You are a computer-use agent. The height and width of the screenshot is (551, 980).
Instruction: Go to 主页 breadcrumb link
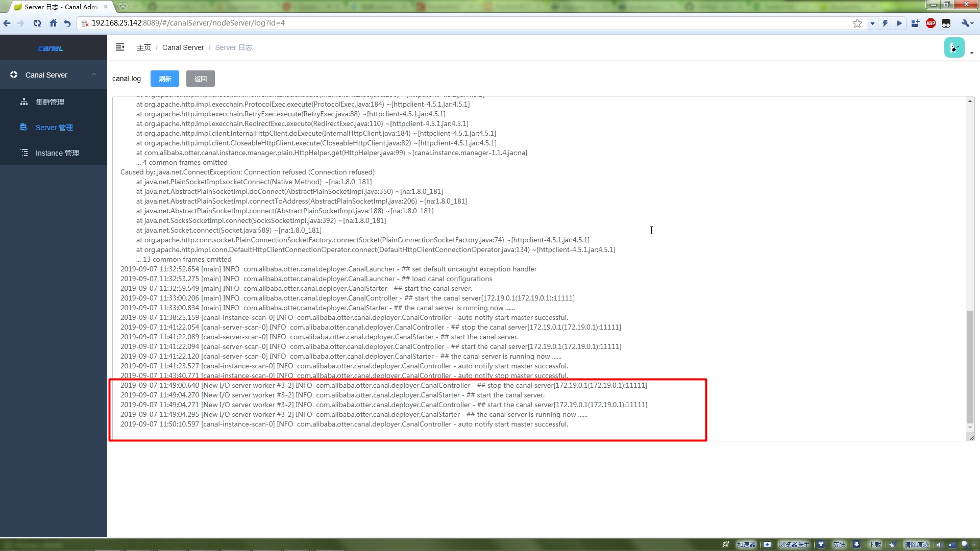[144, 47]
